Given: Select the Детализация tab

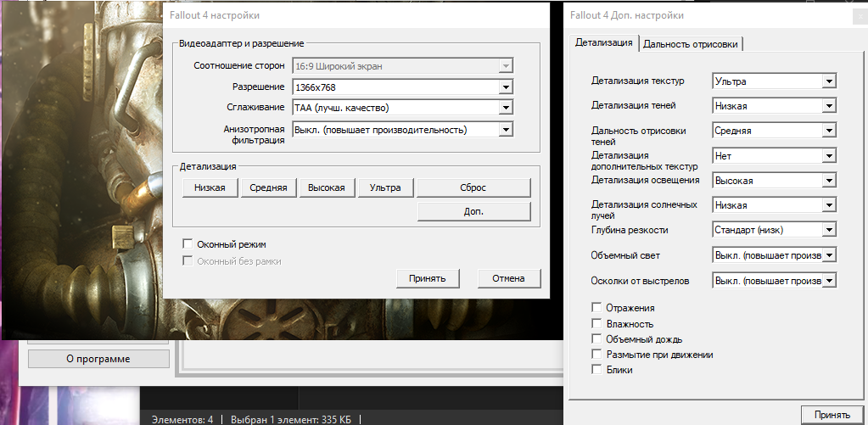Looking at the screenshot, I should click(604, 42).
